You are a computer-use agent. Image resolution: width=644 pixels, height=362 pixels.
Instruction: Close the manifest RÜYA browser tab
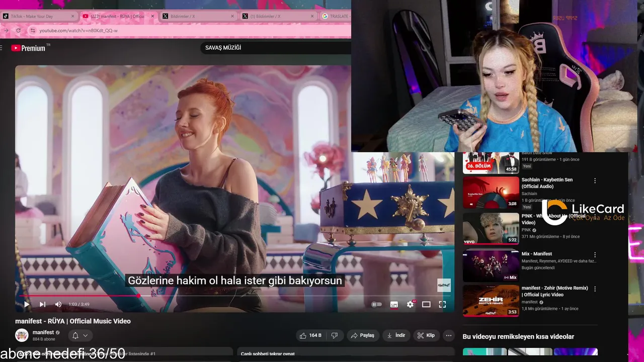tap(152, 16)
